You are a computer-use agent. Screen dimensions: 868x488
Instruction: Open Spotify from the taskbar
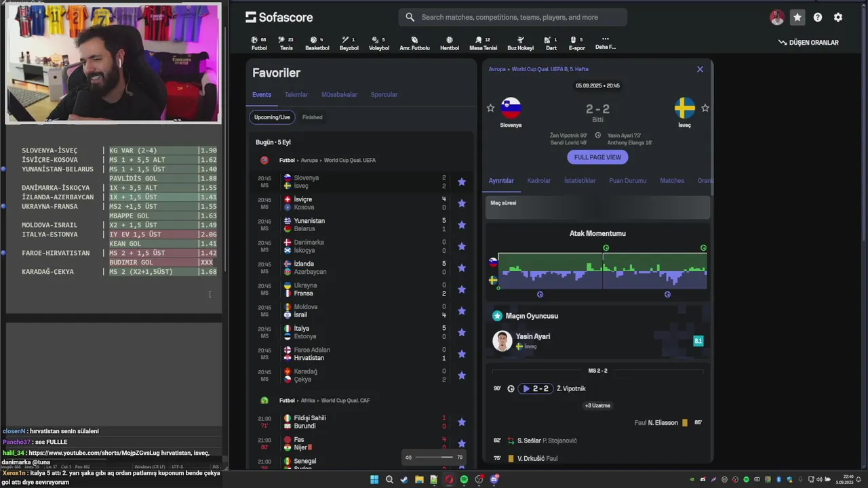pyautogui.click(x=464, y=480)
